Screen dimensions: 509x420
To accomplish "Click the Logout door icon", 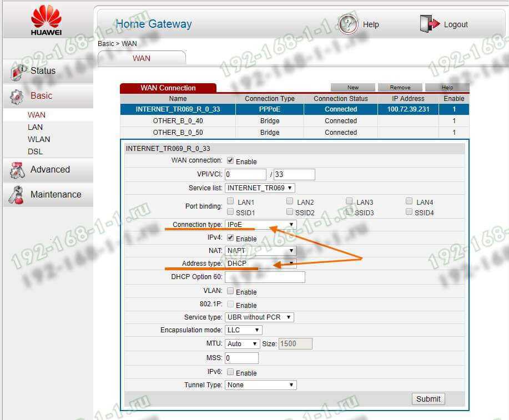I will (x=430, y=24).
